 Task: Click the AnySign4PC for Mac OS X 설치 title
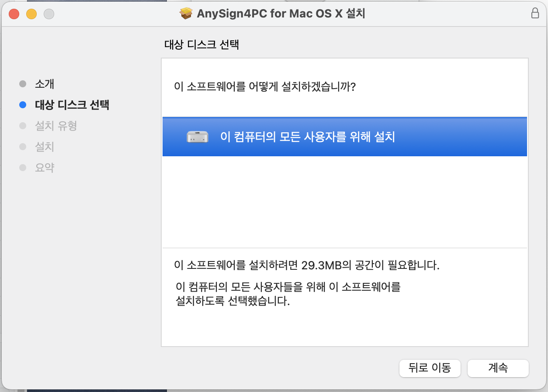pyautogui.click(x=281, y=14)
